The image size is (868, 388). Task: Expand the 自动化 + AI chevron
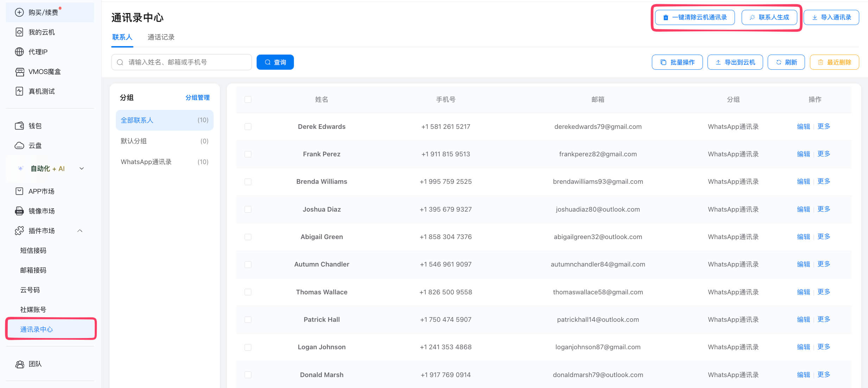tap(82, 169)
